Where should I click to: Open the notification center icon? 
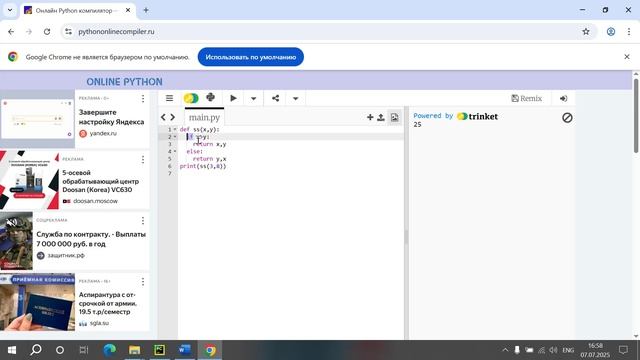coord(623,350)
